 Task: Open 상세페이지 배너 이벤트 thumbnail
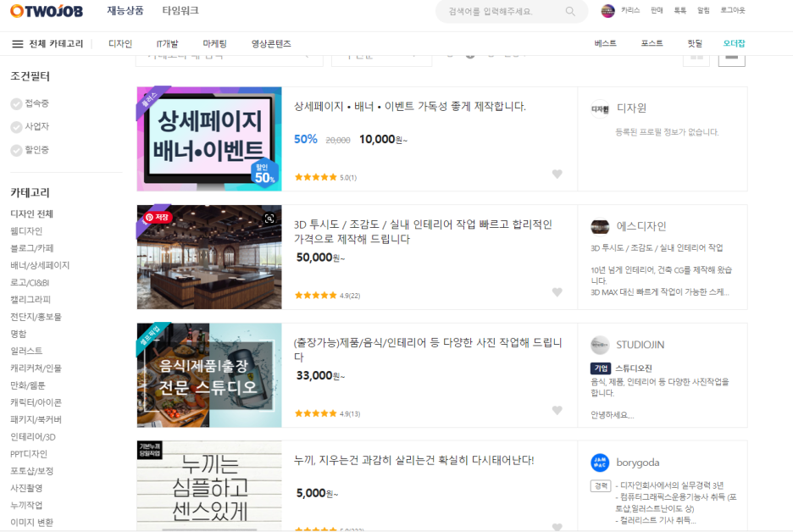click(x=209, y=139)
